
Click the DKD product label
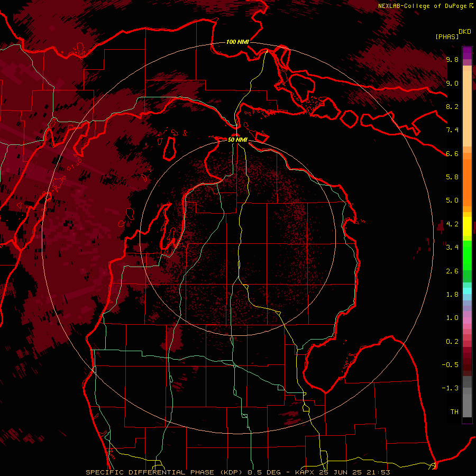(465, 32)
